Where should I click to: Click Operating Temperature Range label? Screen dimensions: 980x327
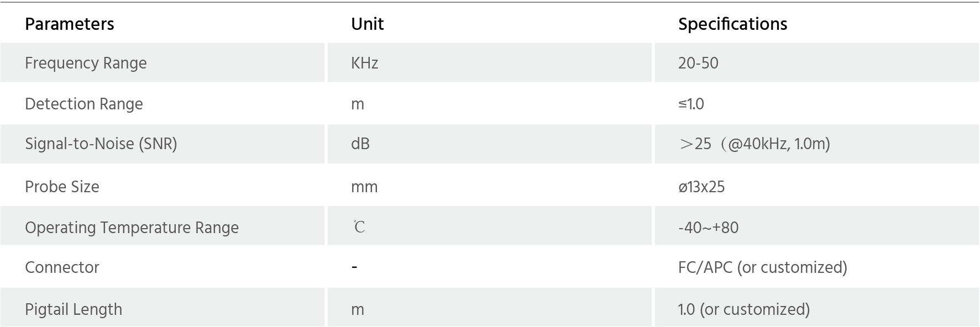(132, 228)
